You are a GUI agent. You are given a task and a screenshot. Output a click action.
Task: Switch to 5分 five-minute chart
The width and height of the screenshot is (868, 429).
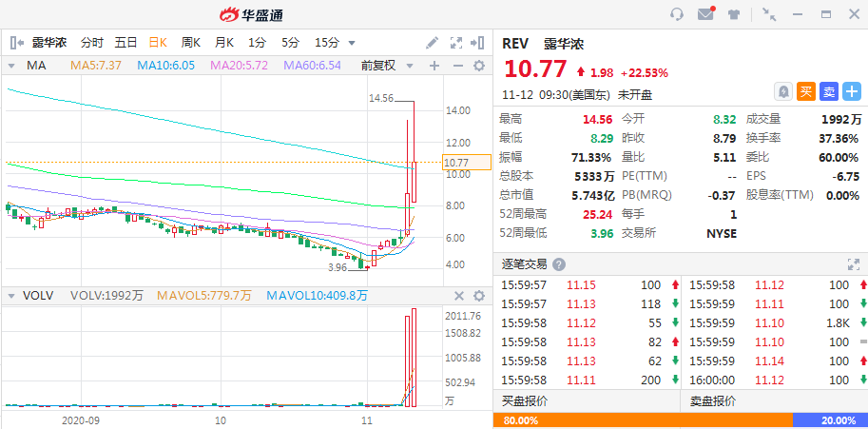coord(290,43)
